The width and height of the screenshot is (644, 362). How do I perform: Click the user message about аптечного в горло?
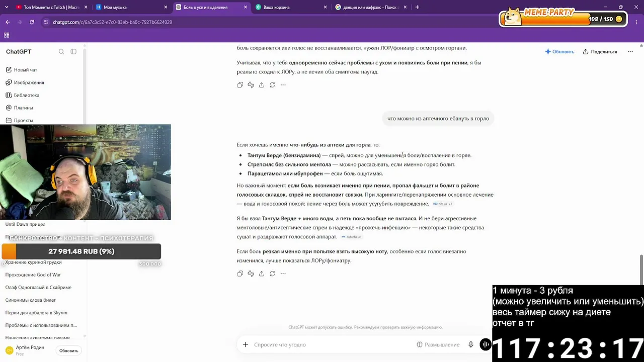(x=438, y=119)
